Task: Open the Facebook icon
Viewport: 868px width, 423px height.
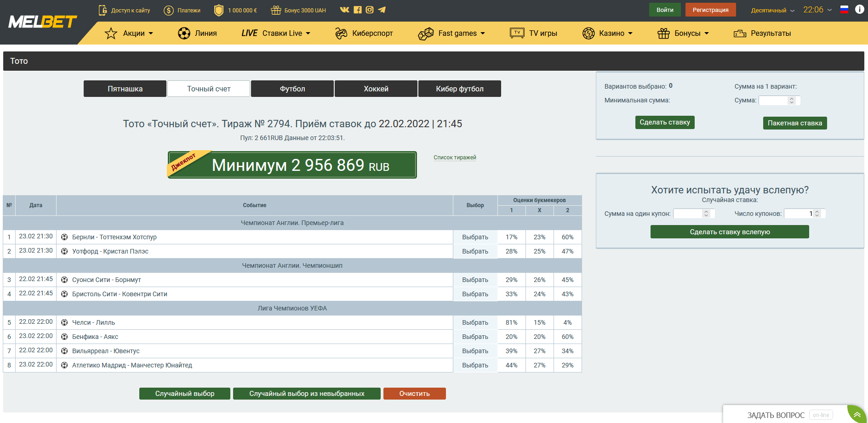Action: point(357,10)
